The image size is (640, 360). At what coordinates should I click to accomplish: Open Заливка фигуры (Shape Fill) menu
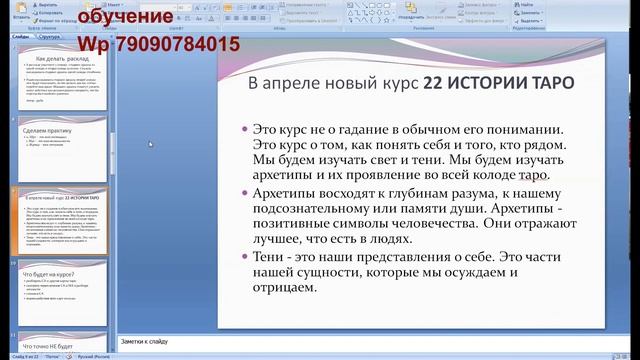(x=478, y=5)
